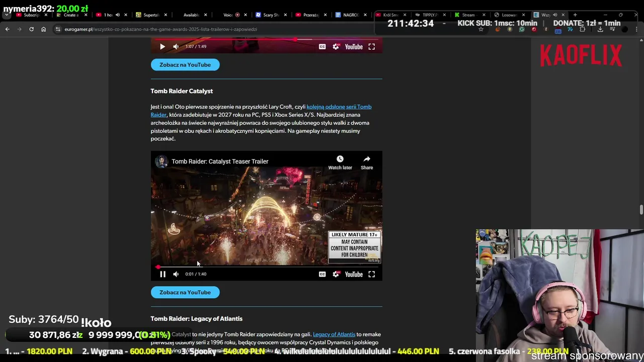
Task: Open Tomb Raider Catalyst video via YouTube logo
Action: 354,274
